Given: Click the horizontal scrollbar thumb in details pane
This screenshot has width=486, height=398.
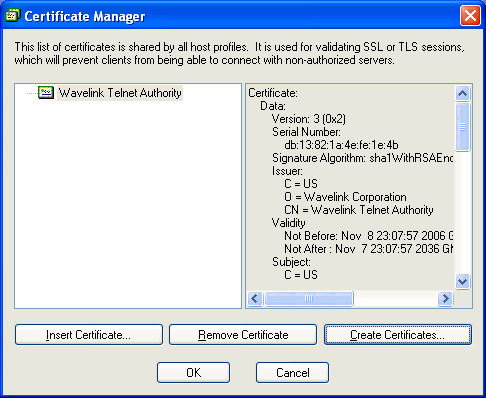Looking at the screenshot, I should 309,298.
